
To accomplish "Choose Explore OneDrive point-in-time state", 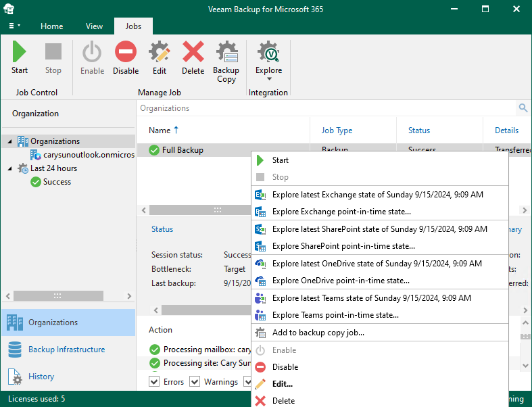I will pyautogui.click(x=380, y=281).
